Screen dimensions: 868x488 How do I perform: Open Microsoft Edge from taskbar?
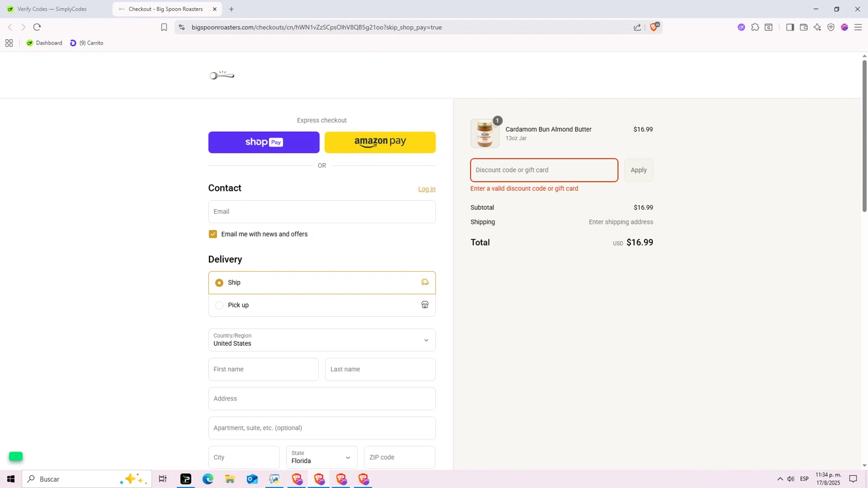pyautogui.click(x=208, y=479)
